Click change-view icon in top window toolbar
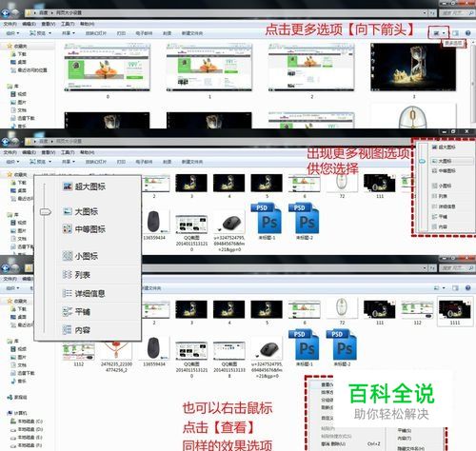The height and width of the screenshot is (451, 476). (436, 33)
